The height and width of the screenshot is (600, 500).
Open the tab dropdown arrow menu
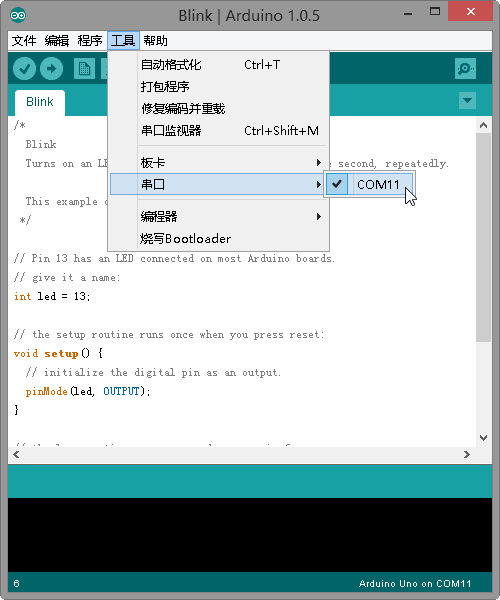point(467,101)
